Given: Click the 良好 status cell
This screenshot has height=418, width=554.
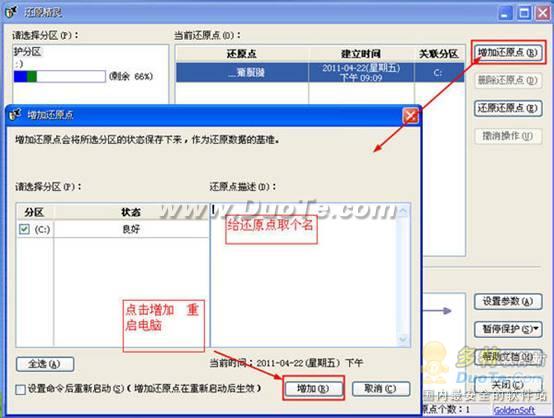Looking at the screenshot, I should (x=131, y=229).
